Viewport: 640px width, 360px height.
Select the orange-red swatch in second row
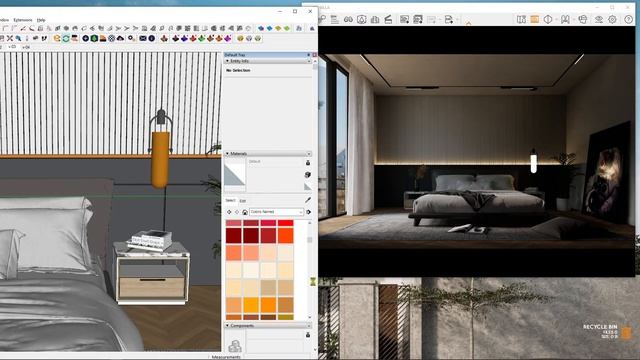point(285,236)
